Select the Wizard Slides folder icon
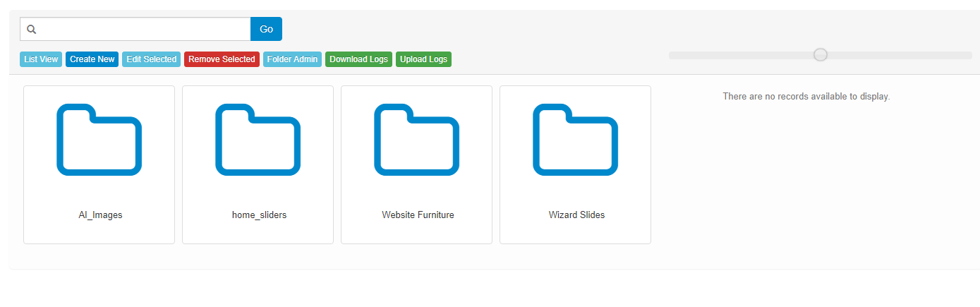Image resolution: width=980 pixels, height=307 pixels. click(x=575, y=140)
